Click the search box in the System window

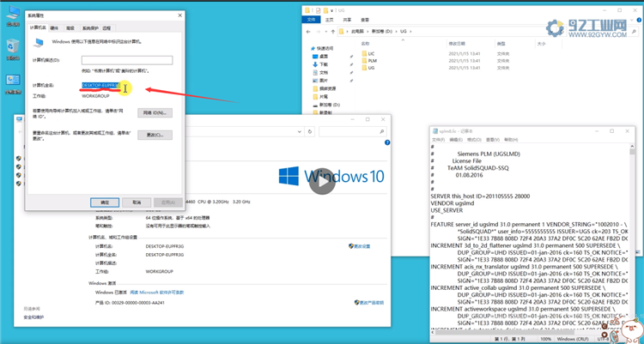(x=352, y=132)
